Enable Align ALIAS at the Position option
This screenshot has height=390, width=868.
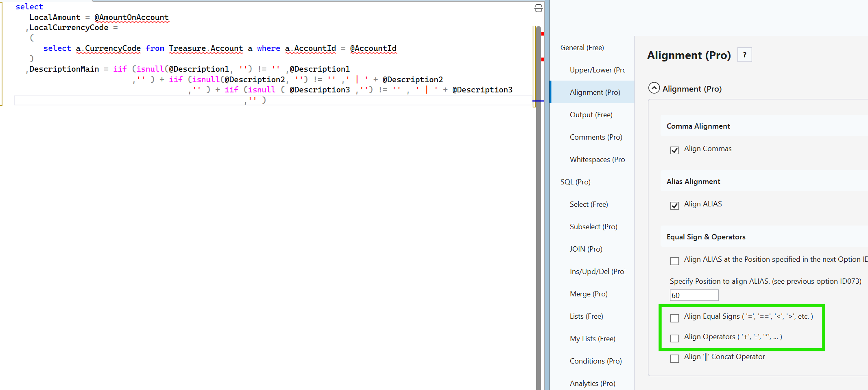pos(674,261)
